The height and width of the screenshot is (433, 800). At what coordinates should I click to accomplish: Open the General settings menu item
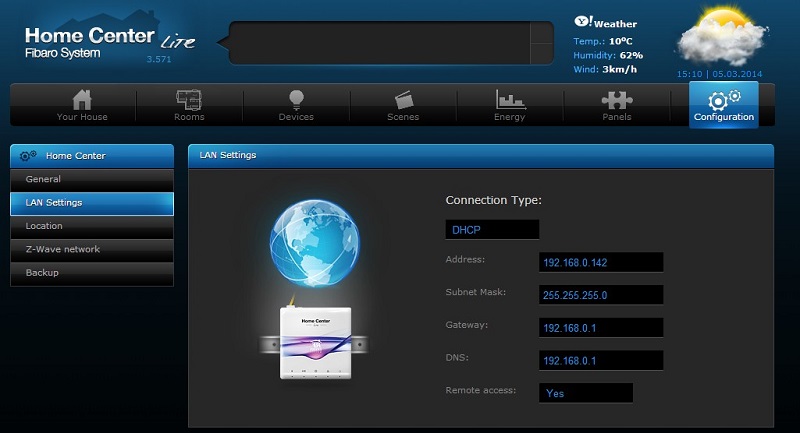coord(92,180)
